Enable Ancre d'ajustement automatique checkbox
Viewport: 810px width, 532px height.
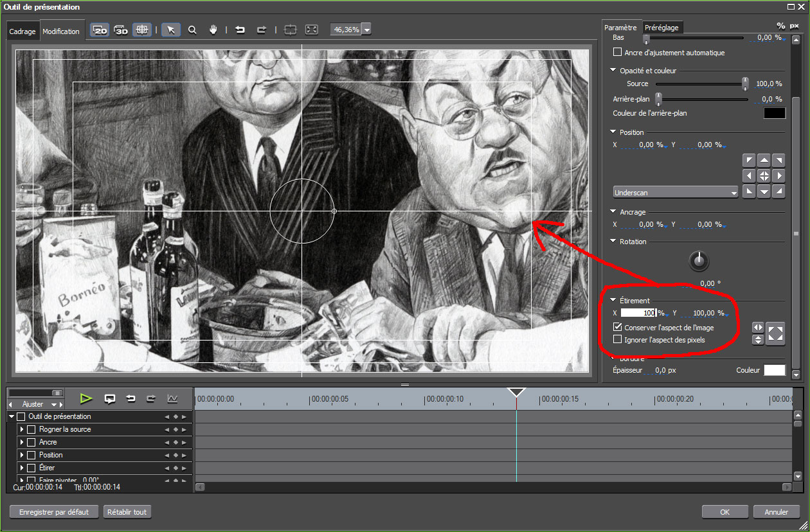618,53
